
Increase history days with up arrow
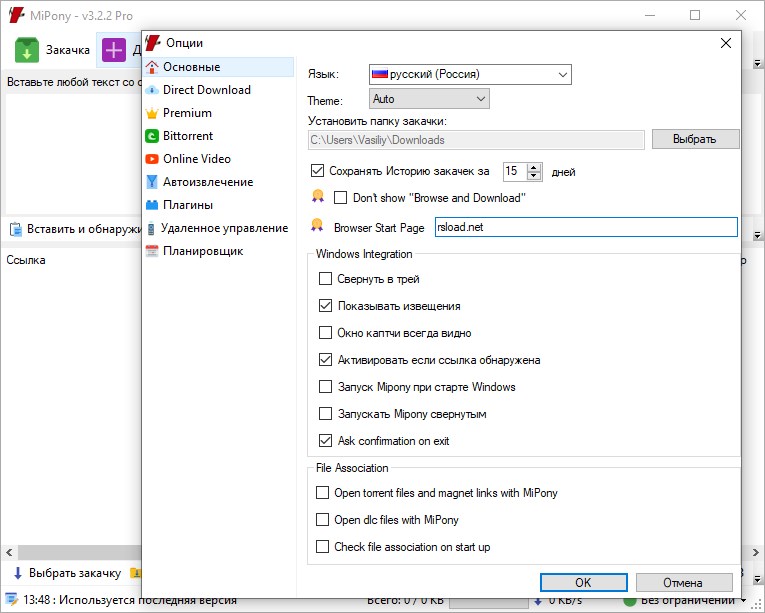534,167
